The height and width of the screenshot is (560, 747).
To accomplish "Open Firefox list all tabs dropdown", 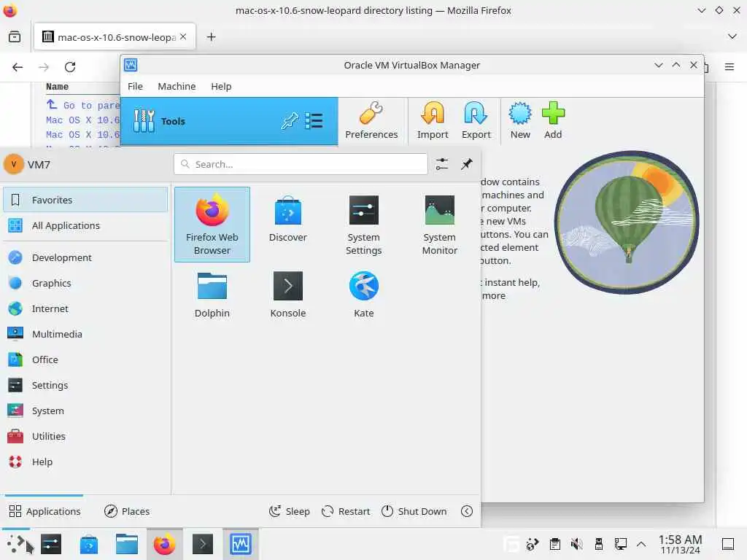I will coord(732,36).
